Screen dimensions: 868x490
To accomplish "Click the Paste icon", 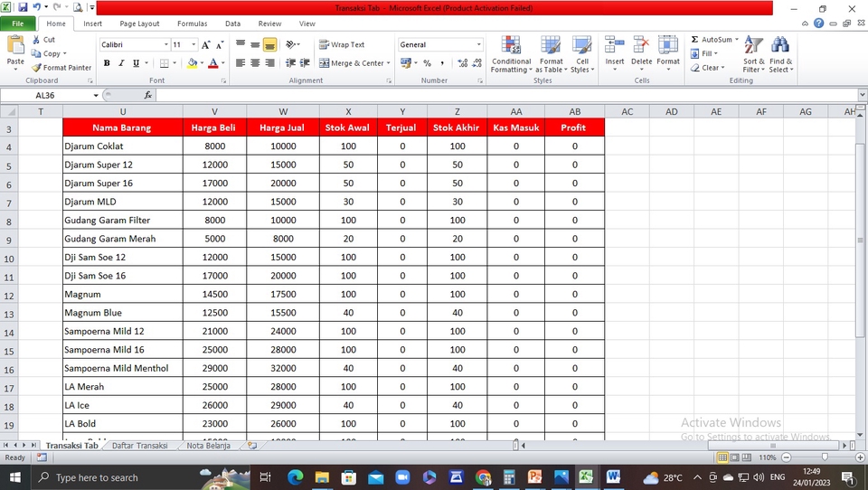I will (15, 45).
